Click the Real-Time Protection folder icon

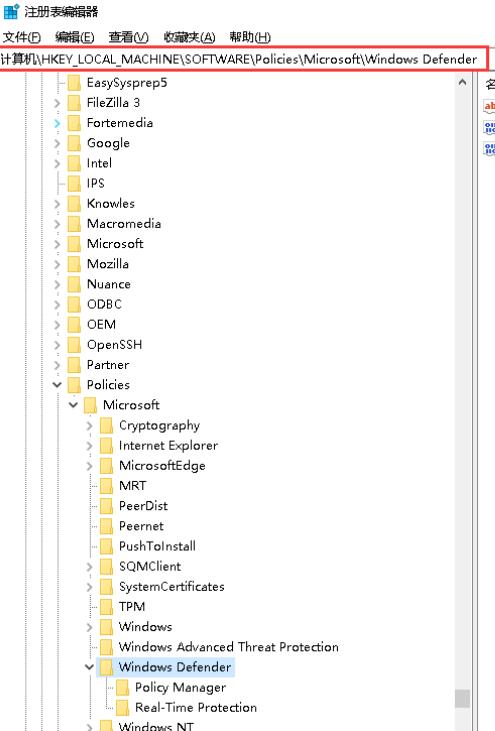click(x=123, y=707)
